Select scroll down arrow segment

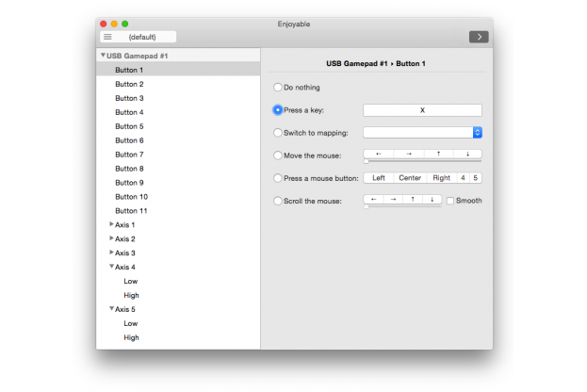[432, 199]
